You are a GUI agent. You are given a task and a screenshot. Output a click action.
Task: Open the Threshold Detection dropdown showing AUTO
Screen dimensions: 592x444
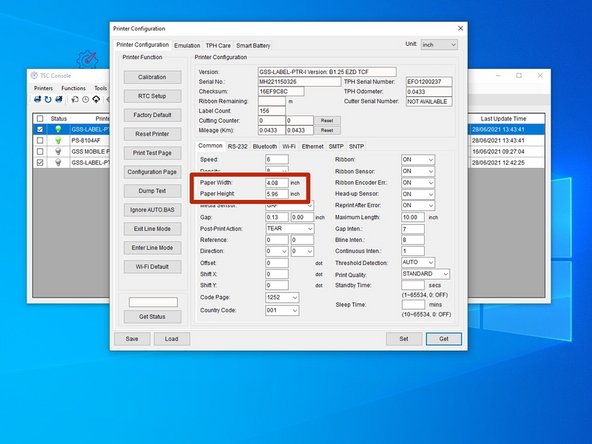(418, 262)
